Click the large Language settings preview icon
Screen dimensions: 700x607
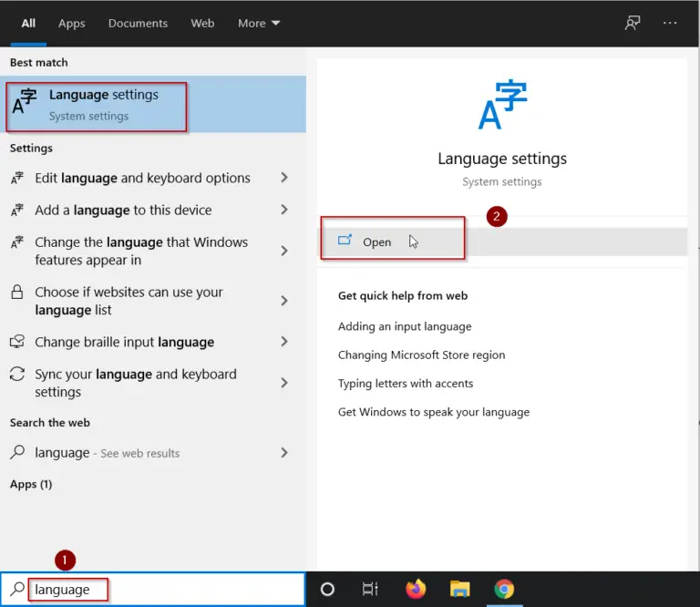(502, 105)
